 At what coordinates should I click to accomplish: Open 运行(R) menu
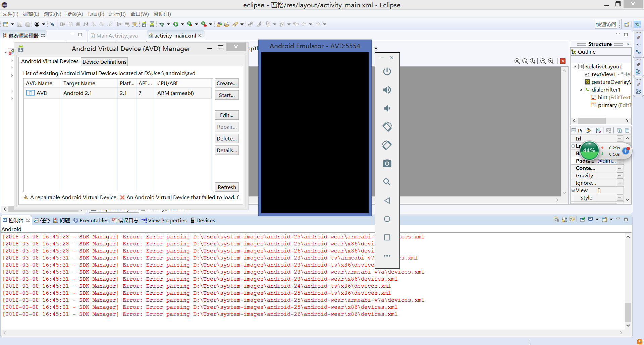click(117, 14)
